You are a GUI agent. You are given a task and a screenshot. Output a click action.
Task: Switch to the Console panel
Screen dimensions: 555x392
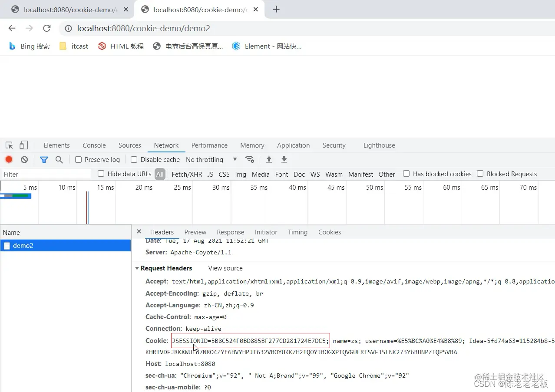click(94, 145)
